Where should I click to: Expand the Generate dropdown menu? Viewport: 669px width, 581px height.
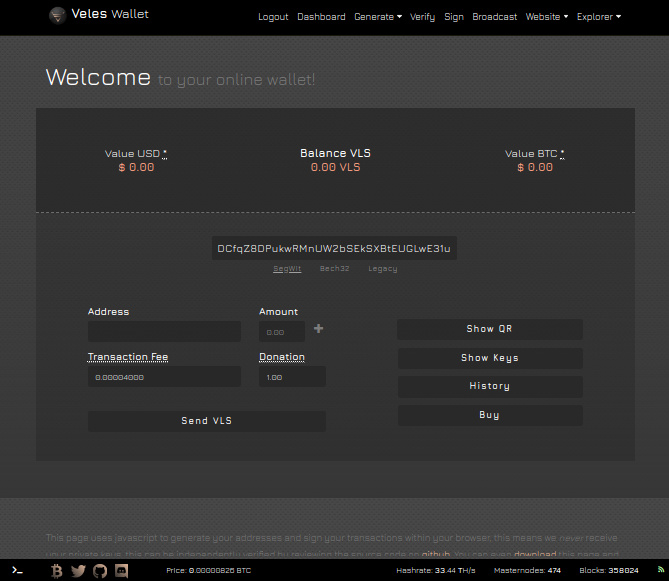click(x=378, y=17)
